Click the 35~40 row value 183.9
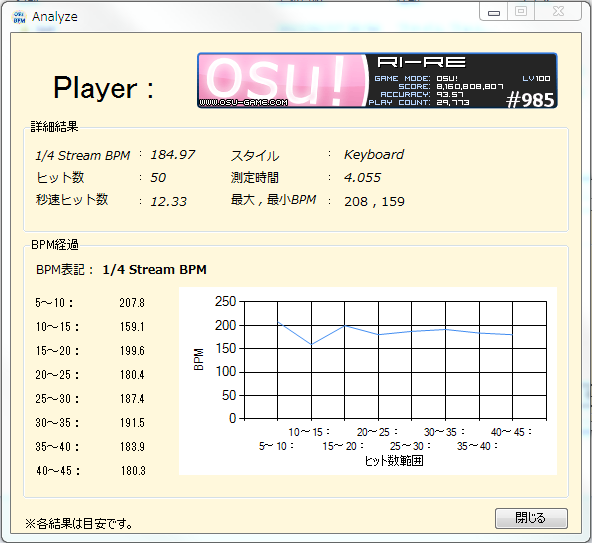Screen dimensions: 592x543 click(x=132, y=447)
